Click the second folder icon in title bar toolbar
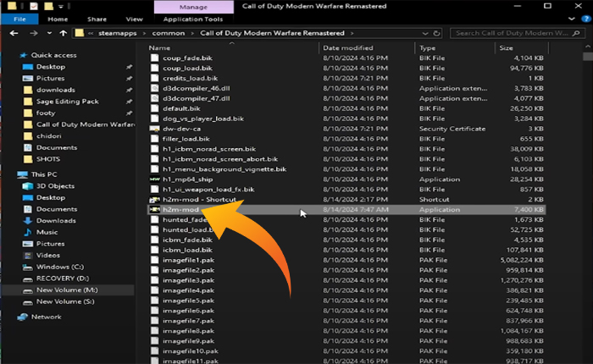 coord(48,6)
